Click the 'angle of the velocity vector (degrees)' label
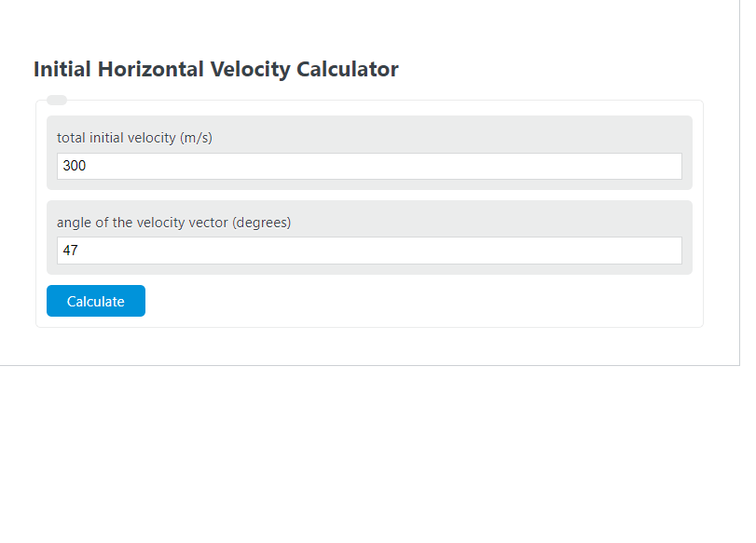The image size is (756, 543). pos(172,222)
